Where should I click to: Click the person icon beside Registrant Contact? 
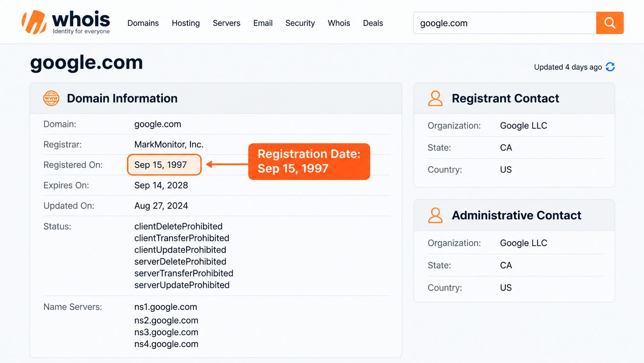point(435,98)
